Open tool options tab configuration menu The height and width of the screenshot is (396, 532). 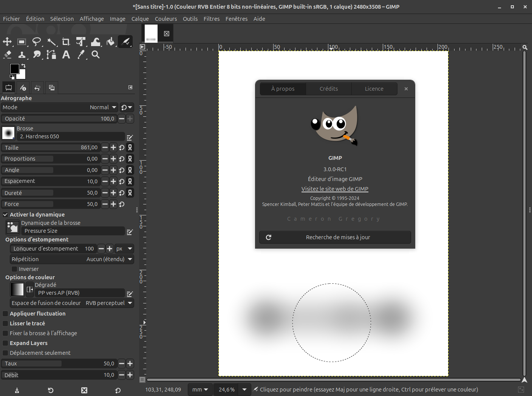tap(130, 87)
